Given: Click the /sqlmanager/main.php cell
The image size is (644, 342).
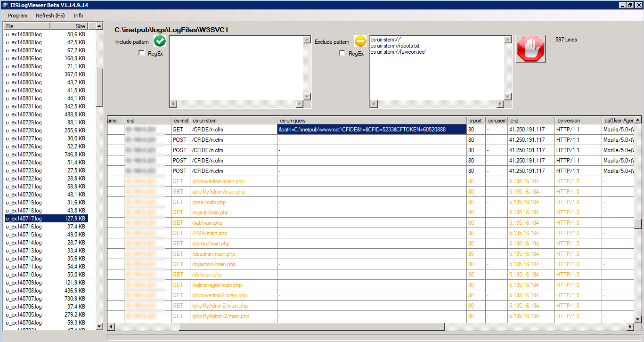Looking at the screenshot, I should [x=234, y=285].
